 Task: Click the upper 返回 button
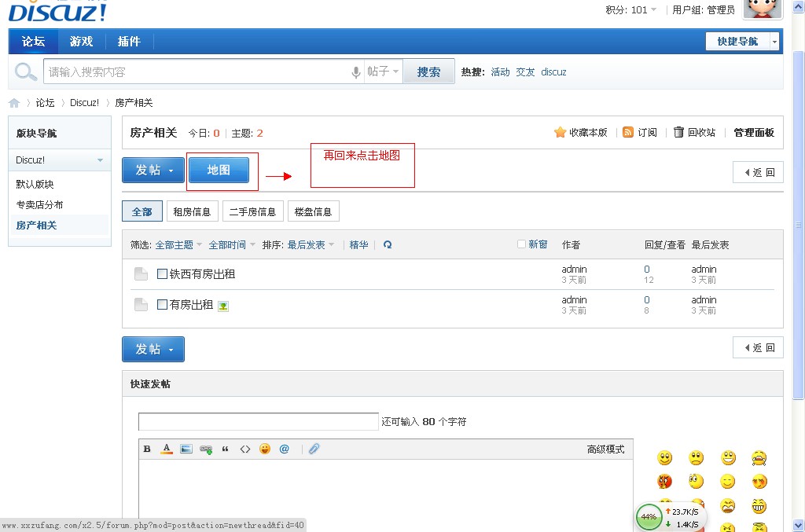(758, 172)
